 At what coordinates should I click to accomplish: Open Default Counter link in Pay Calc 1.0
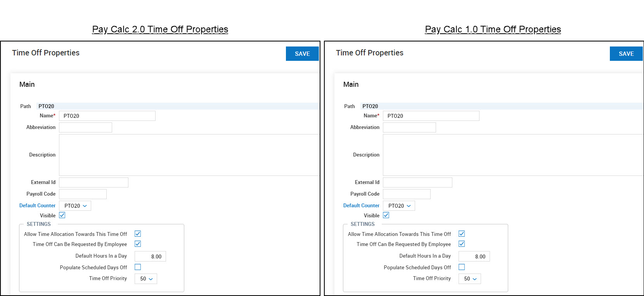tap(361, 206)
